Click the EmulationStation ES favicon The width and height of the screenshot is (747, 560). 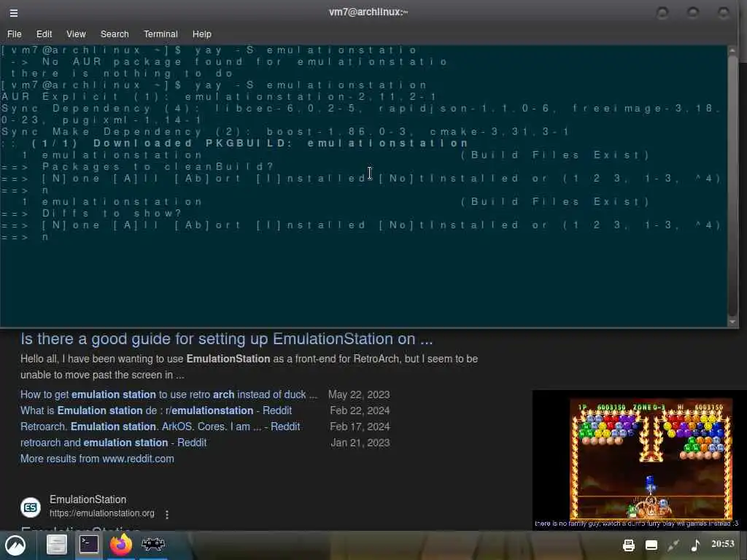pos(31,507)
